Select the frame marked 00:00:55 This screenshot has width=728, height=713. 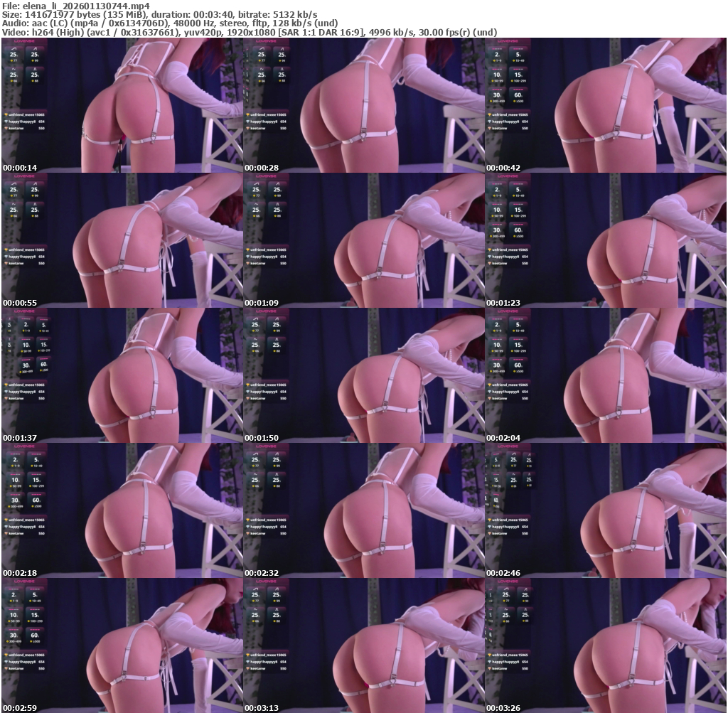(x=122, y=240)
